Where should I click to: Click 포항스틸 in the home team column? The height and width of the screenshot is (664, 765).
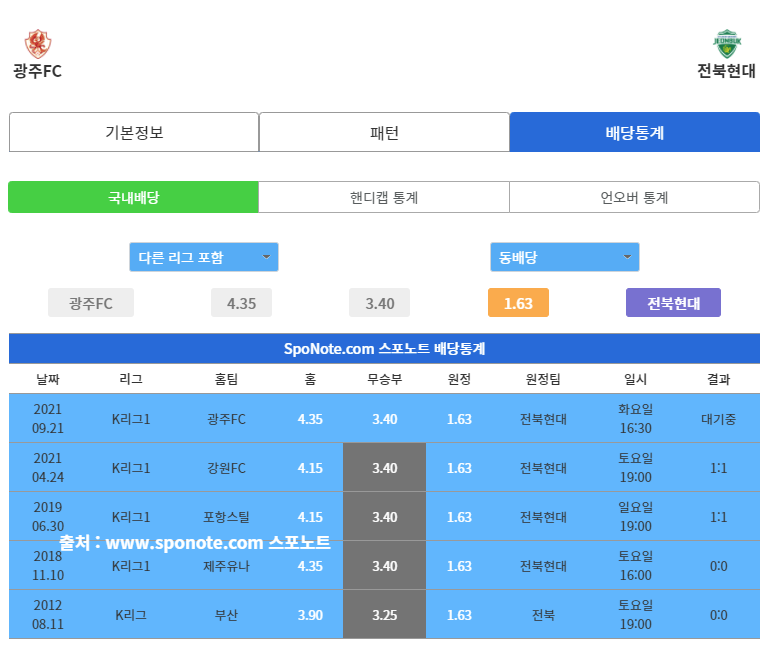click(226, 517)
